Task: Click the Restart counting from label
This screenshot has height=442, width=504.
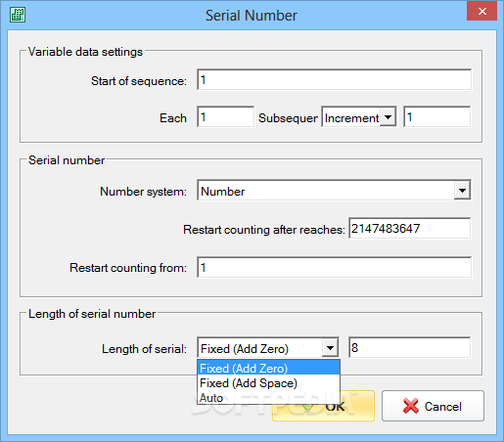Action: (128, 268)
